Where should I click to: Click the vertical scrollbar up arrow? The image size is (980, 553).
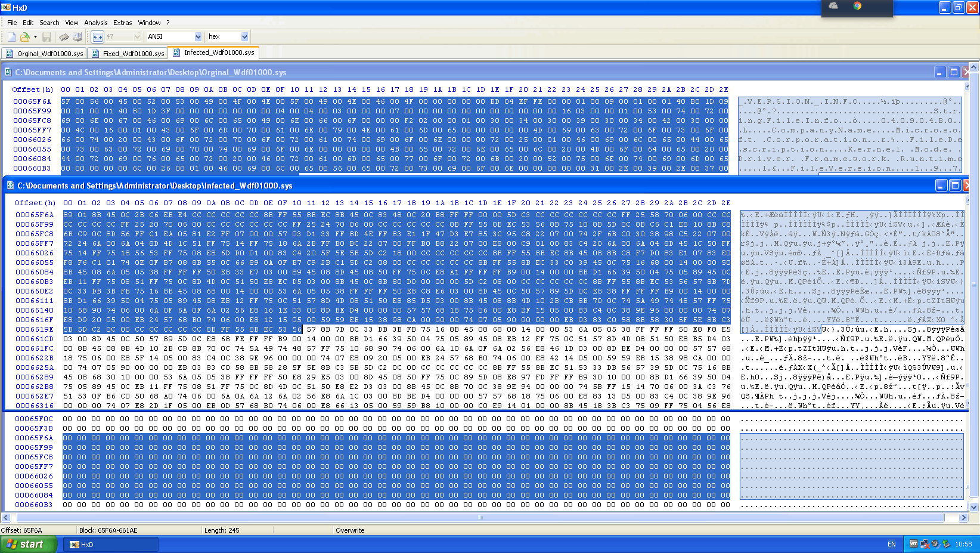[974, 67]
